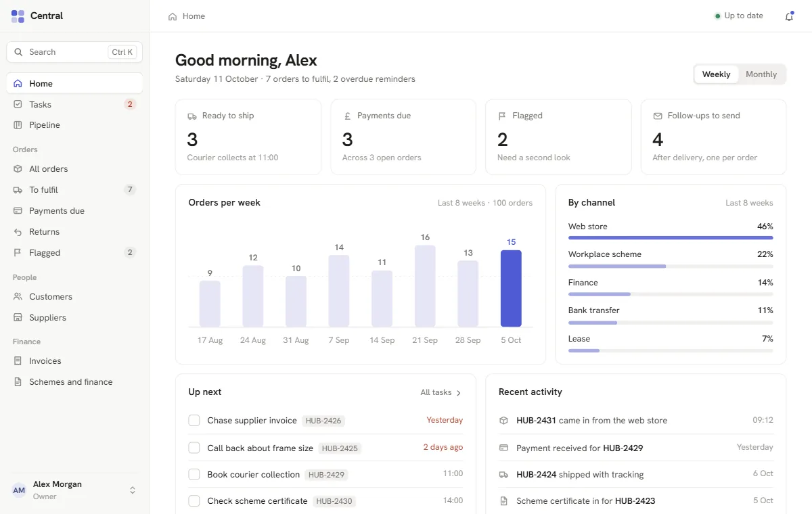Open Pipeline in the sidebar
This screenshot has width=812, height=514.
click(74, 125)
